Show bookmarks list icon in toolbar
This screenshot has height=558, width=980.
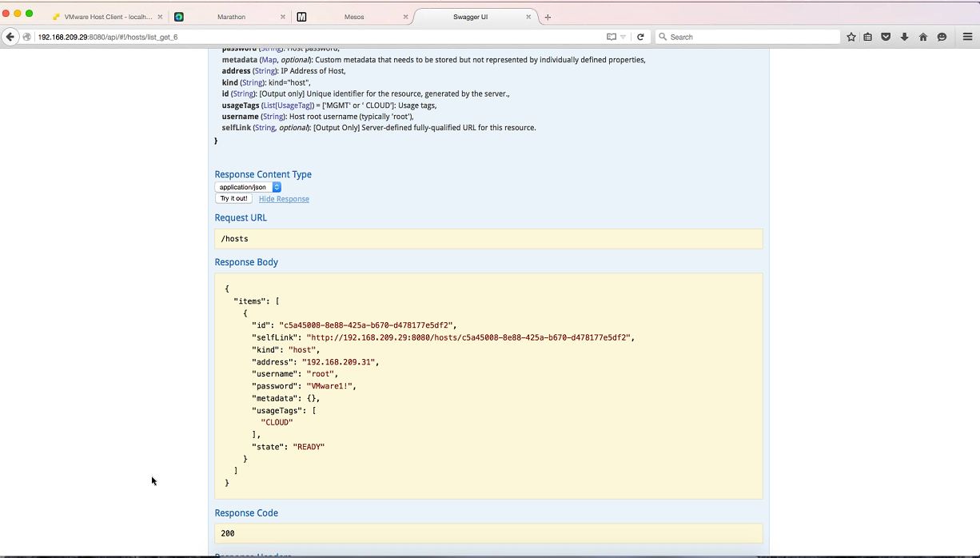pyautogui.click(x=868, y=37)
